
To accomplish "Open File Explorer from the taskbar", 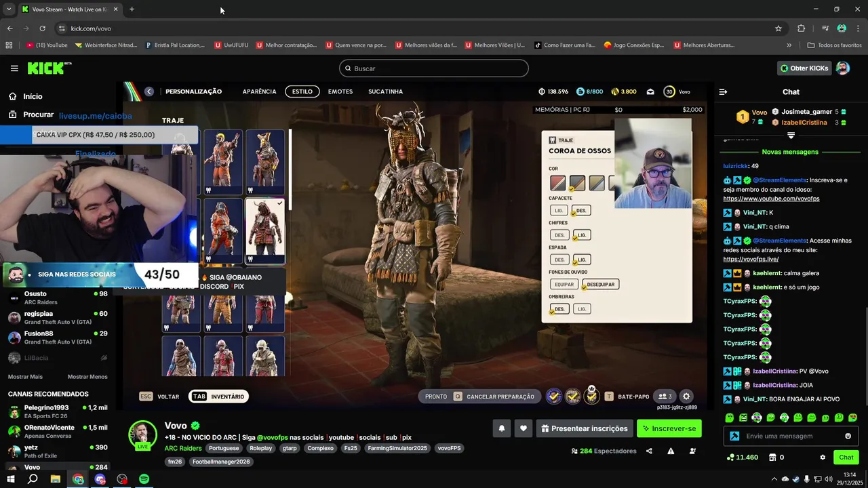I will coord(56,479).
